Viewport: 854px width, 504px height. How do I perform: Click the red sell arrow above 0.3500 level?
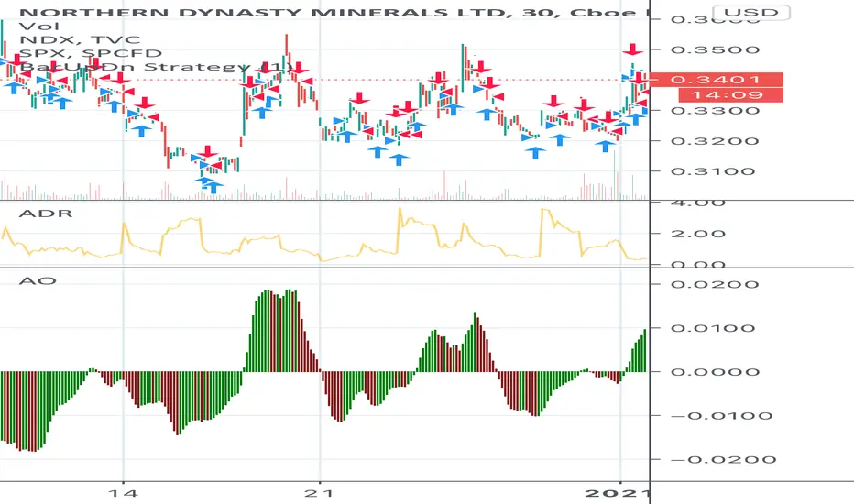point(632,49)
